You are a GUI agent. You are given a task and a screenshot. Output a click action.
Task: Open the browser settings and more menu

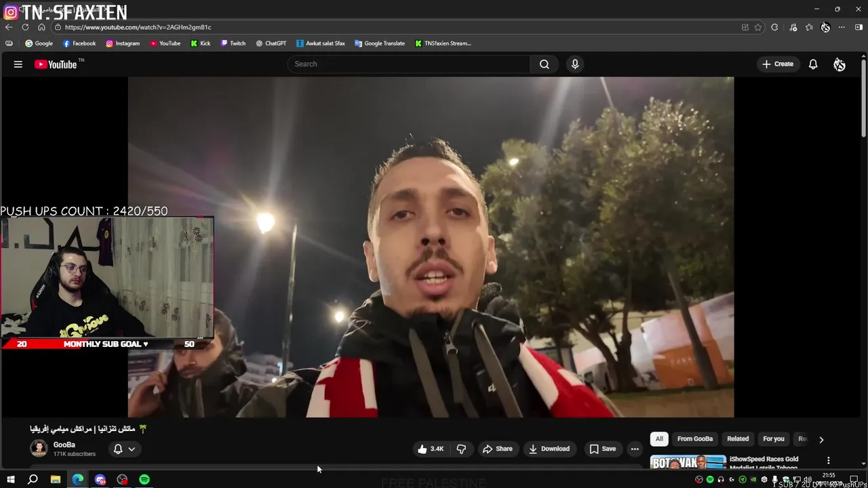point(842,27)
